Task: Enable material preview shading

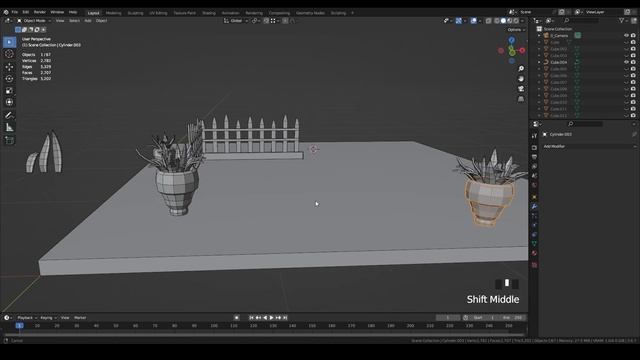Action: (x=510, y=20)
